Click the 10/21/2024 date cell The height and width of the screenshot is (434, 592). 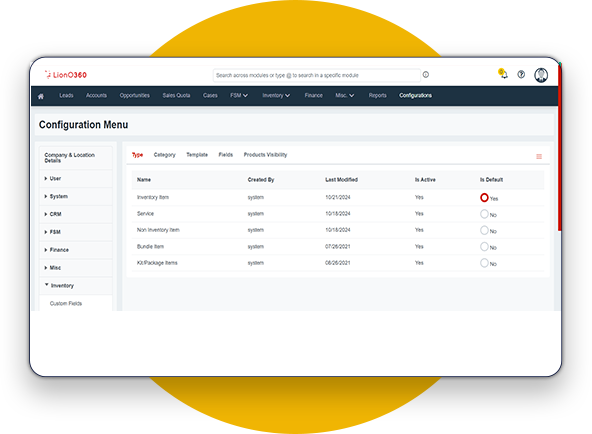(x=338, y=197)
